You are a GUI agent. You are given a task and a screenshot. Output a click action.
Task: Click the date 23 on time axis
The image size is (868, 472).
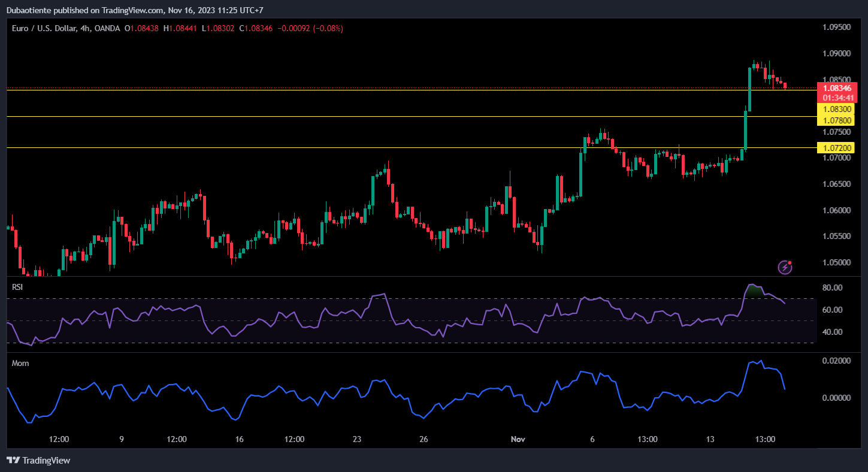[357, 440]
